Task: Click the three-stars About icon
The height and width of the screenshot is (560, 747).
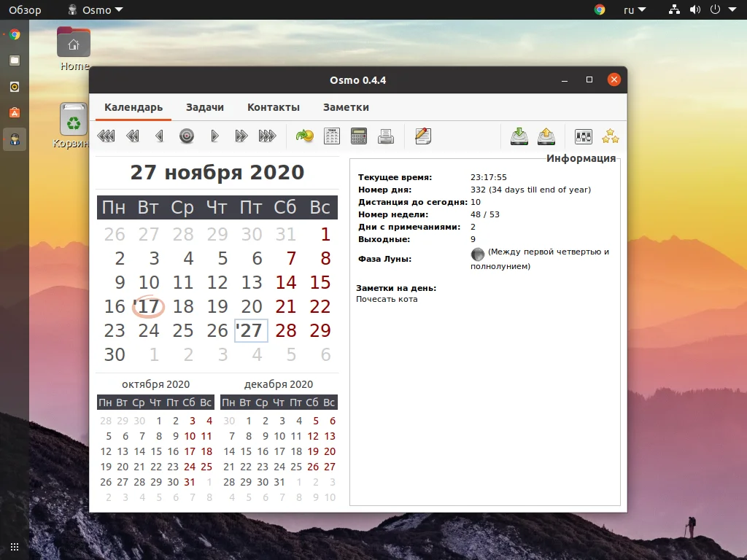Action: 611,136
